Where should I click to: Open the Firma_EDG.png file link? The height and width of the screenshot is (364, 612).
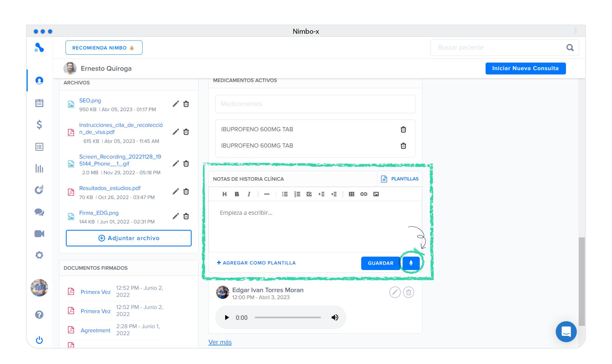click(99, 213)
